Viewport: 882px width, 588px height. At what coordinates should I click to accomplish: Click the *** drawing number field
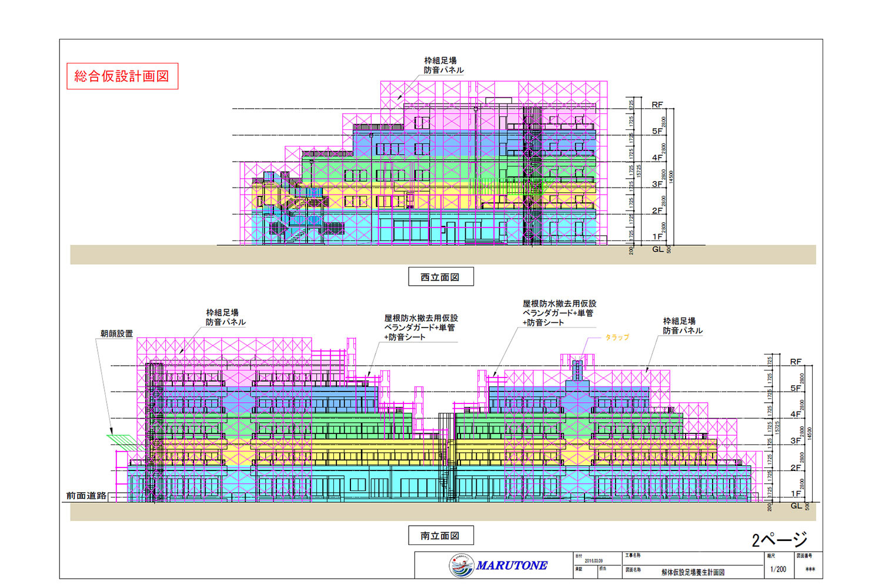click(x=810, y=570)
